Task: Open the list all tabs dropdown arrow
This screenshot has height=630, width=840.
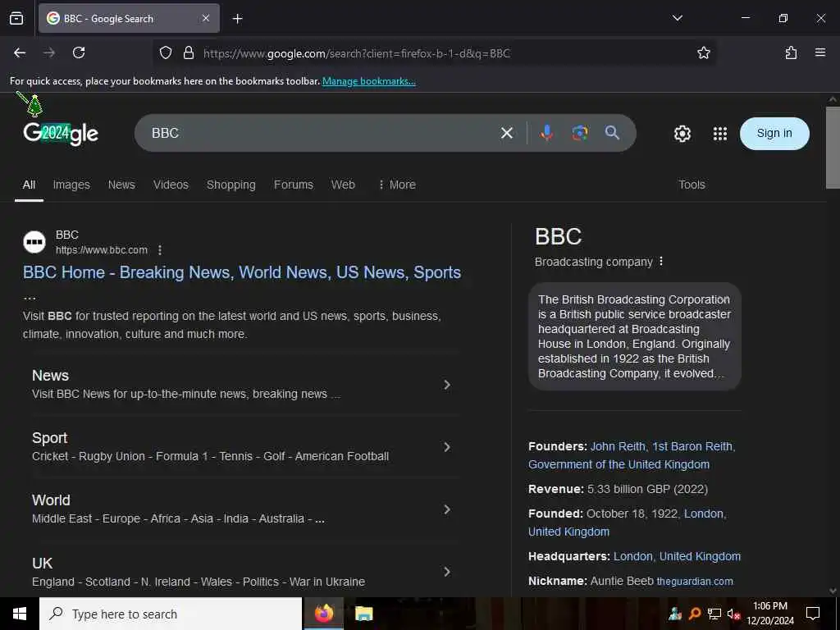Action: [677, 18]
